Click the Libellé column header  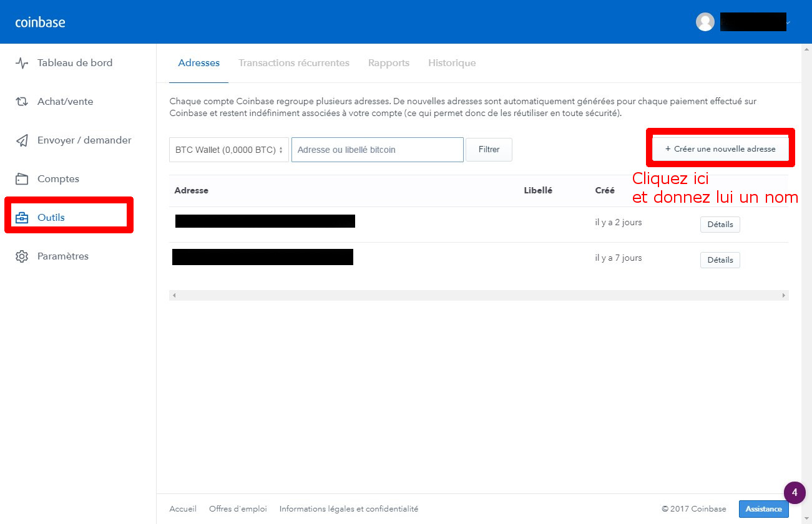point(538,190)
